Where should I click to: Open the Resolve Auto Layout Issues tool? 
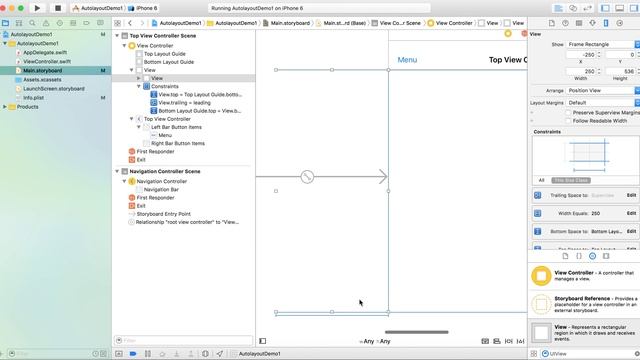tap(520, 341)
